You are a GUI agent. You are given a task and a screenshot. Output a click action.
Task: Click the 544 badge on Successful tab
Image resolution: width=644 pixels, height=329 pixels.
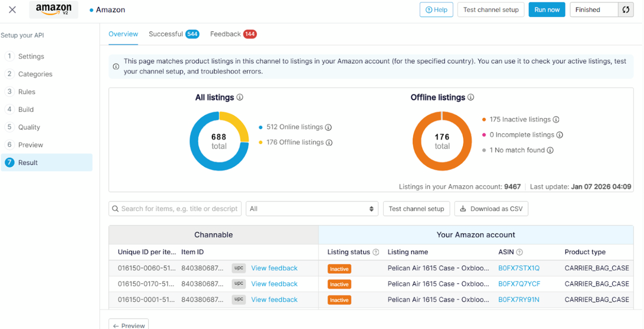(x=192, y=34)
